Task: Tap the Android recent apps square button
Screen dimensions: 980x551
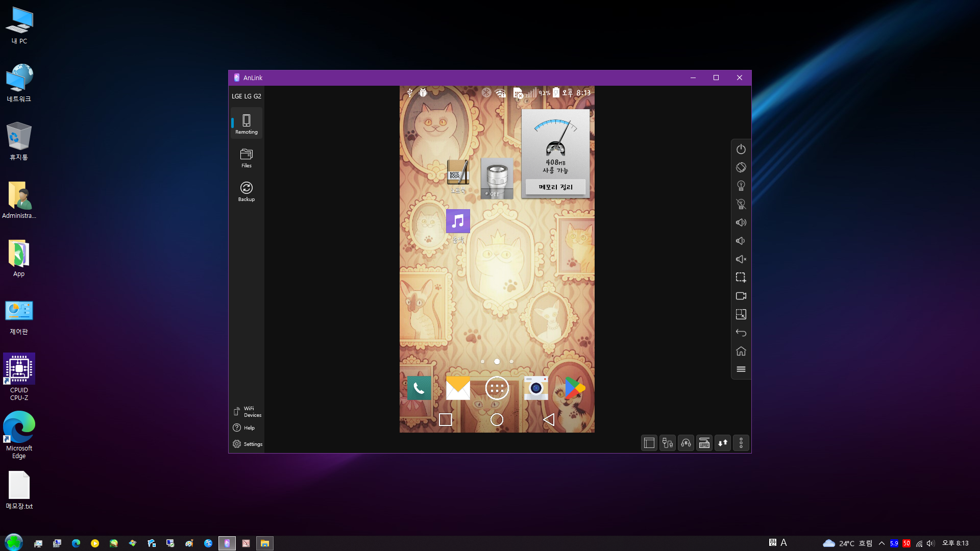Action: pyautogui.click(x=445, y=419)
